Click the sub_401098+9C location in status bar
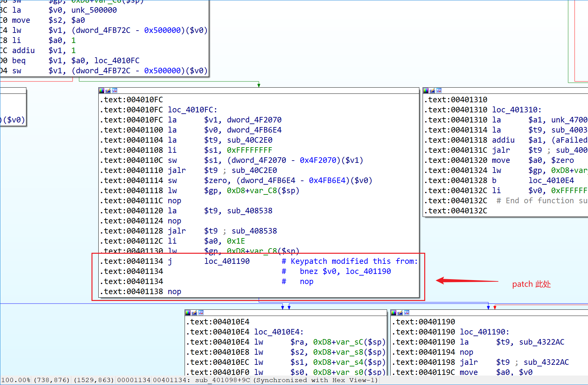Viewport: 588px width, 385px height. 223,380
